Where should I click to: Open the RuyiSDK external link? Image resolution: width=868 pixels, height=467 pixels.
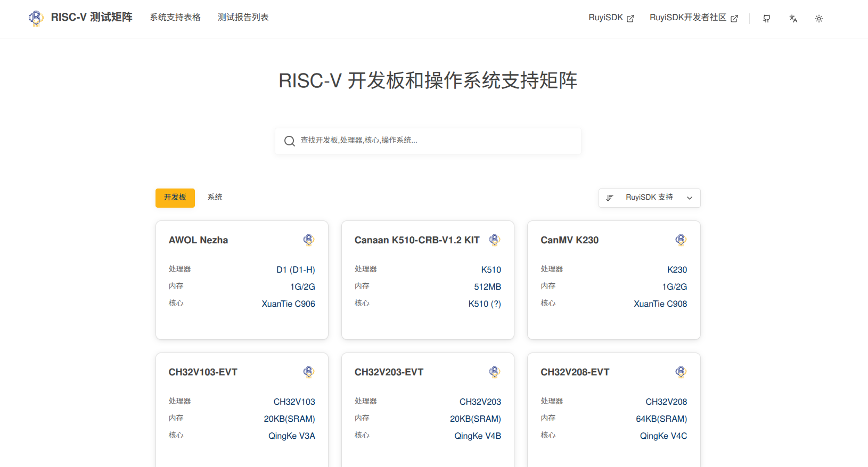click(x=611, y=18)
